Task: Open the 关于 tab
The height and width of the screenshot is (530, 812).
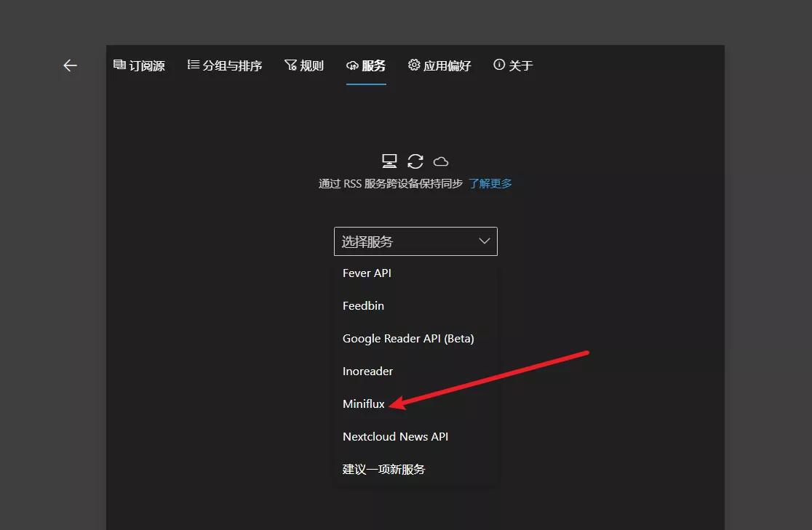Action: click(513, 65)
